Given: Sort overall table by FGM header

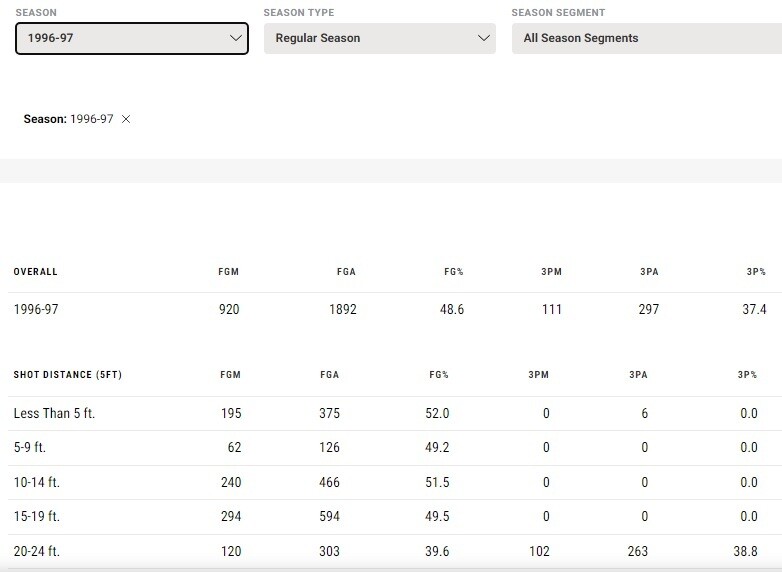Looking at the screenshot, I should click(x=229, y=272).
